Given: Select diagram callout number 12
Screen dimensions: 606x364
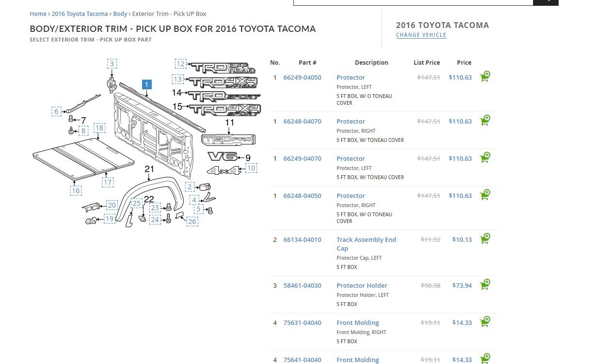Looking at the screenshot, I should (181, 64).
